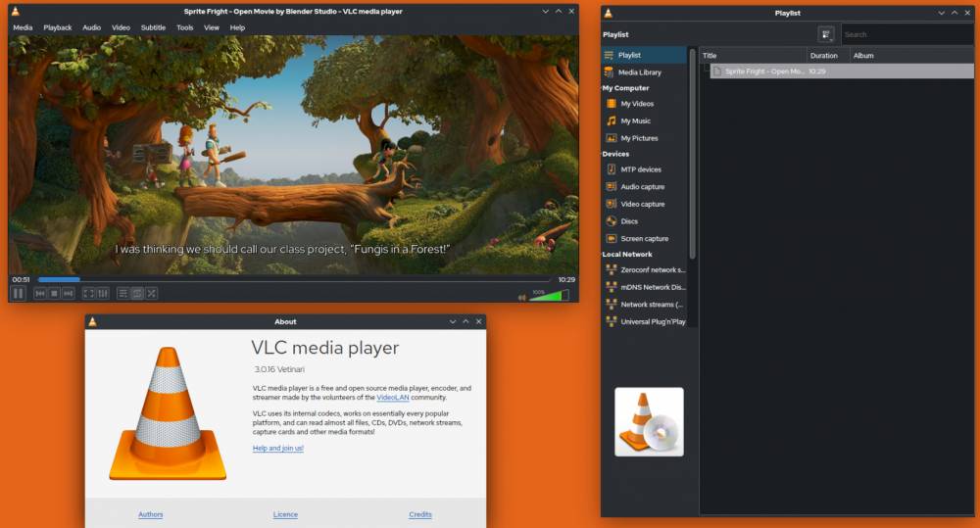Pause playback with the pause button
Screen dimensions: 980x528
[x=18, y=293]
